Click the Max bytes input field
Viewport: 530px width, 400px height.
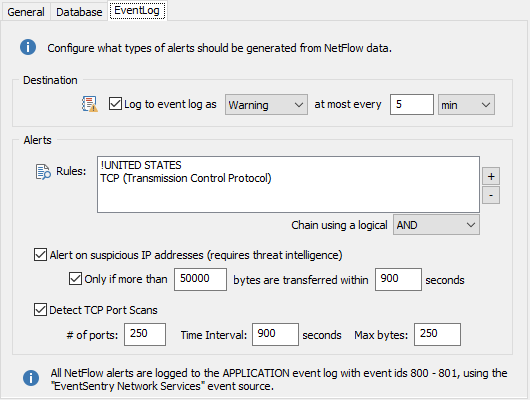pyautogui.click(x=437, y=334)
